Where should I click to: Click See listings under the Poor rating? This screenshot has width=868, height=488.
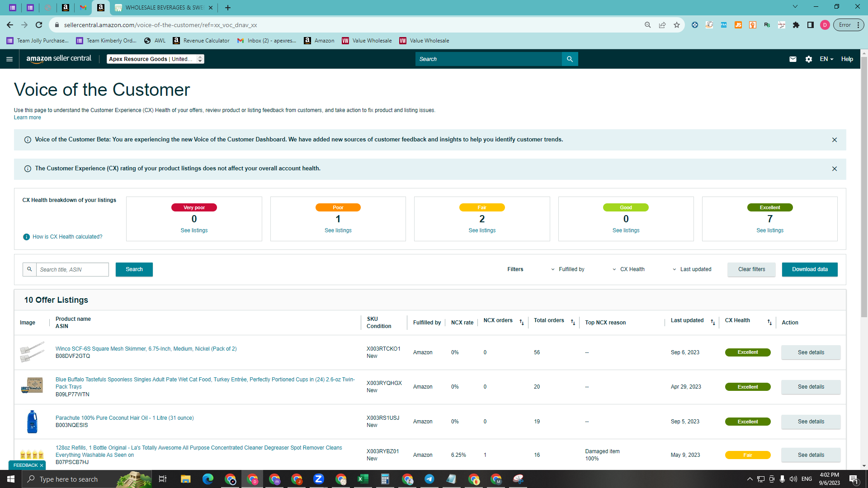click(x=338, y=230)
